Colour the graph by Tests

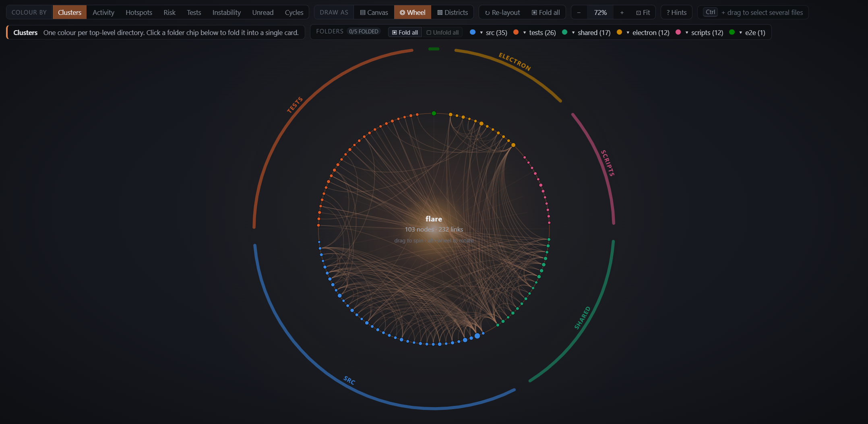point(194,12)
